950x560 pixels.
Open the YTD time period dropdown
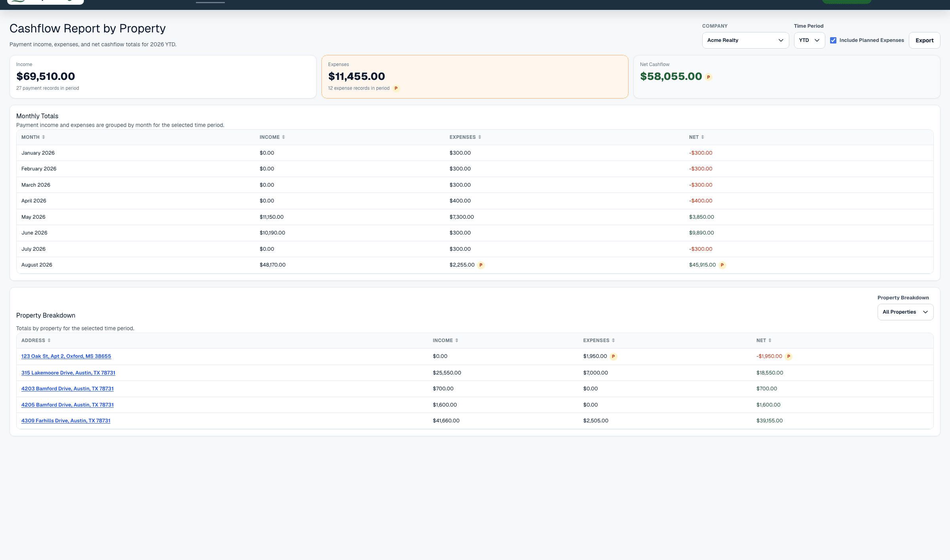pos(809,40)
